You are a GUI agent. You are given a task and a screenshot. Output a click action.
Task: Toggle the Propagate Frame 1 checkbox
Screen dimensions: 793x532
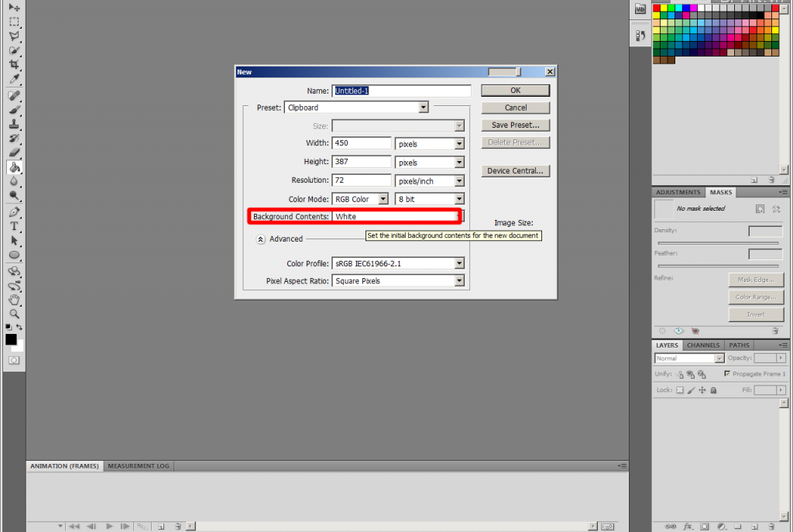[726, 374]
